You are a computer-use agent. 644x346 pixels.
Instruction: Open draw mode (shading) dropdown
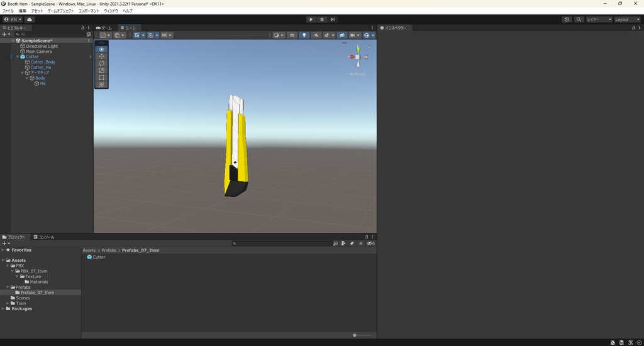(x=279, y=35)
